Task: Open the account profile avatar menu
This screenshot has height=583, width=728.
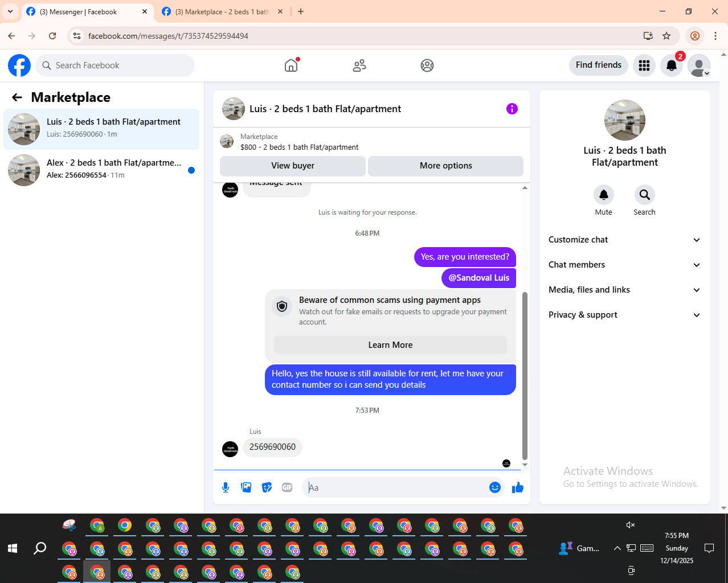Action: (699, 65)
